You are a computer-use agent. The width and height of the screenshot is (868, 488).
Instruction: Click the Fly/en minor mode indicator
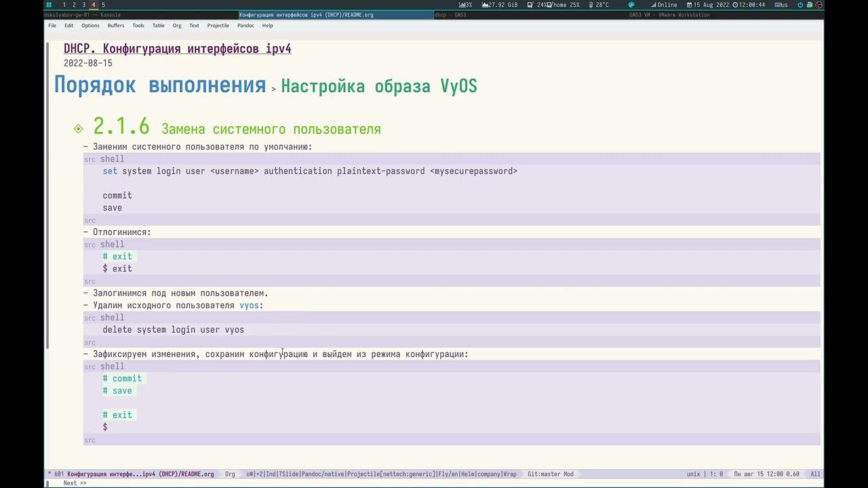click(x=448, y=474)
